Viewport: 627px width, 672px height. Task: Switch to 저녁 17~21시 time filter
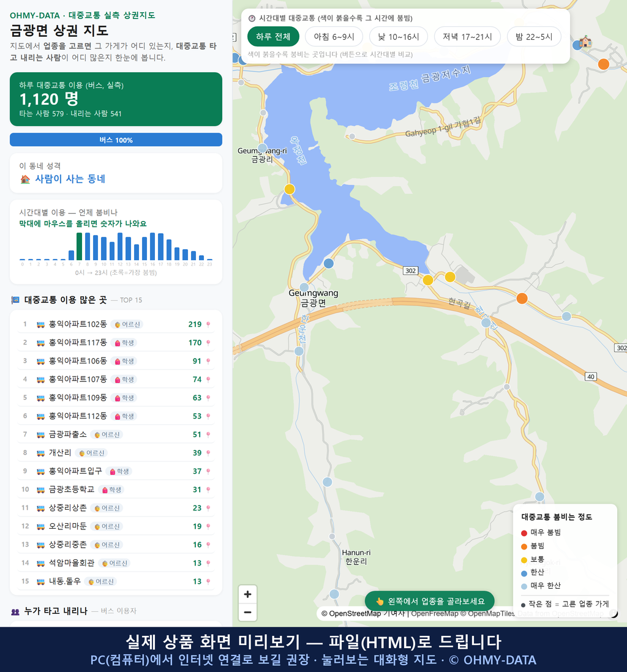(x=467, y=37)
